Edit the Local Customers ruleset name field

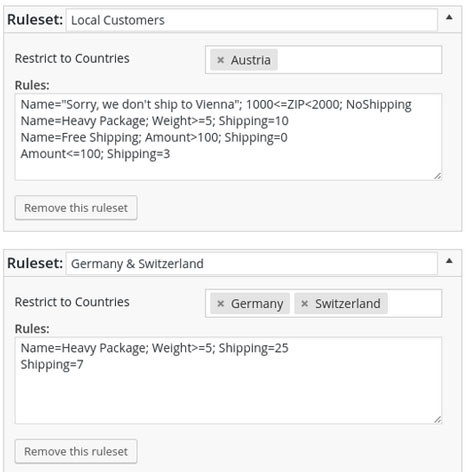point(251,20)
